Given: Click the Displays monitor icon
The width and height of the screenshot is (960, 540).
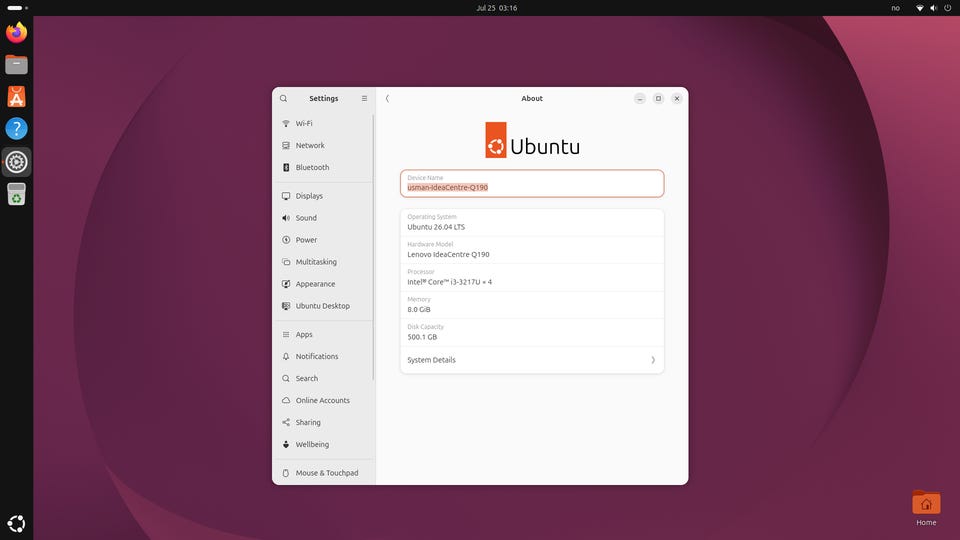Looking at the screenshot, I should 286,196.
